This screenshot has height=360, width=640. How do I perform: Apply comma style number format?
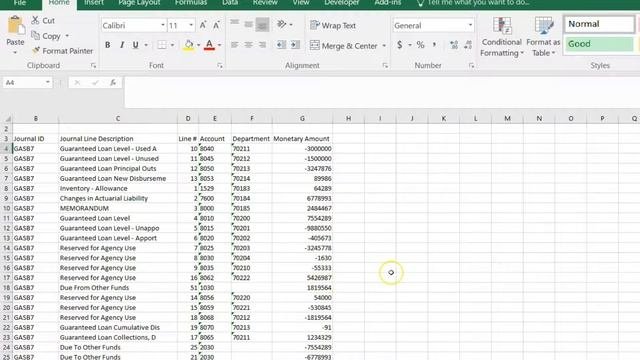pyautogui.click(x=435, y=44)
